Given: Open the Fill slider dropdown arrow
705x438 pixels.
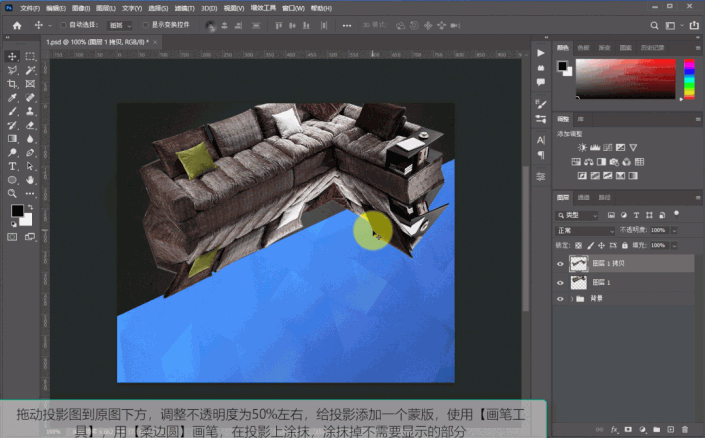Looking at the screenshot, I should 674,246.
